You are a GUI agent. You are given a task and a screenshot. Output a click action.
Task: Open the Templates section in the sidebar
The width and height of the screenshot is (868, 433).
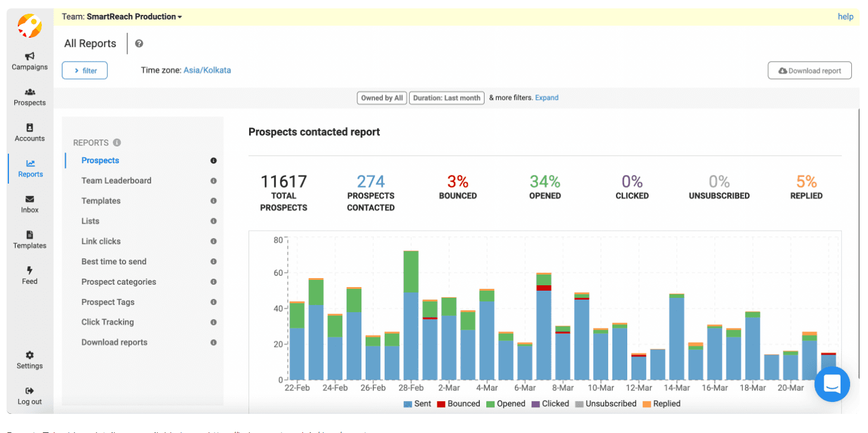[x=29, y=240]
